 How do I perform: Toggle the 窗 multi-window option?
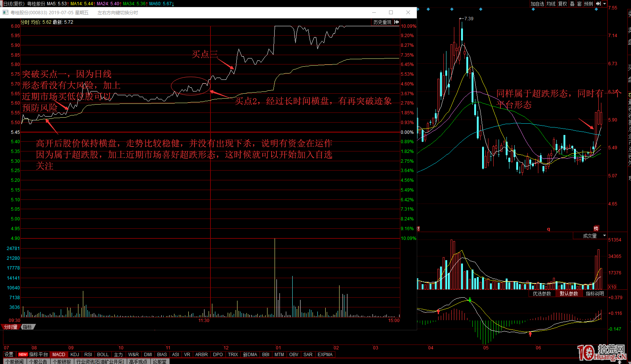point(579,4)
